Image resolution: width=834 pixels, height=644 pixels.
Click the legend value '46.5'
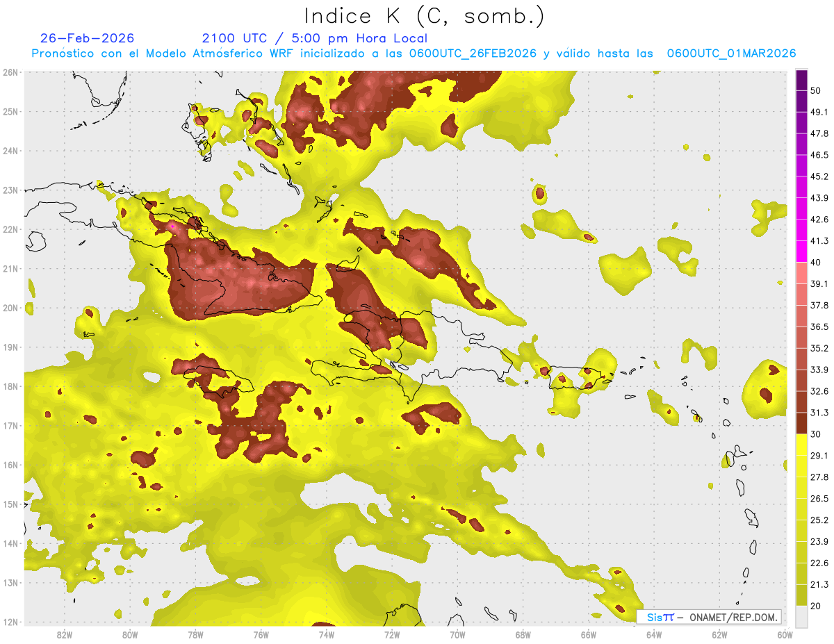click(x=819, y=155)
